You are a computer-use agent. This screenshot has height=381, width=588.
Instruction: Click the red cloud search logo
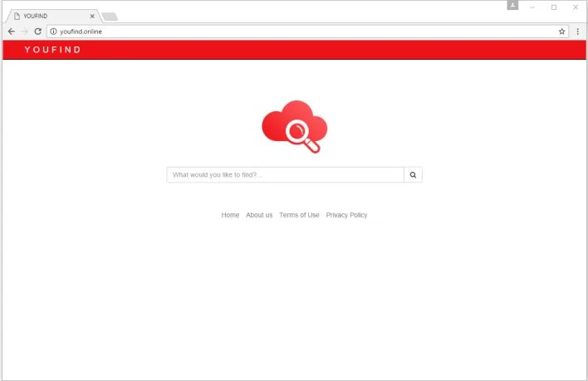(294, 127)
